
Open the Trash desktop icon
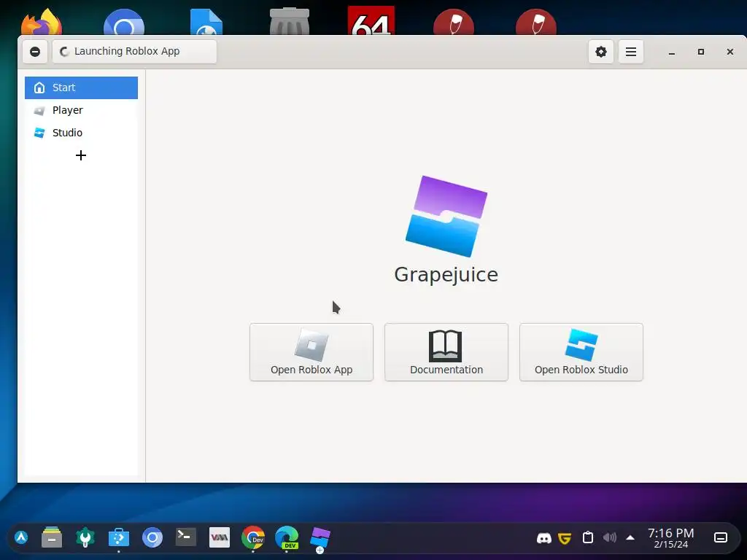click(x=289, y=21)
